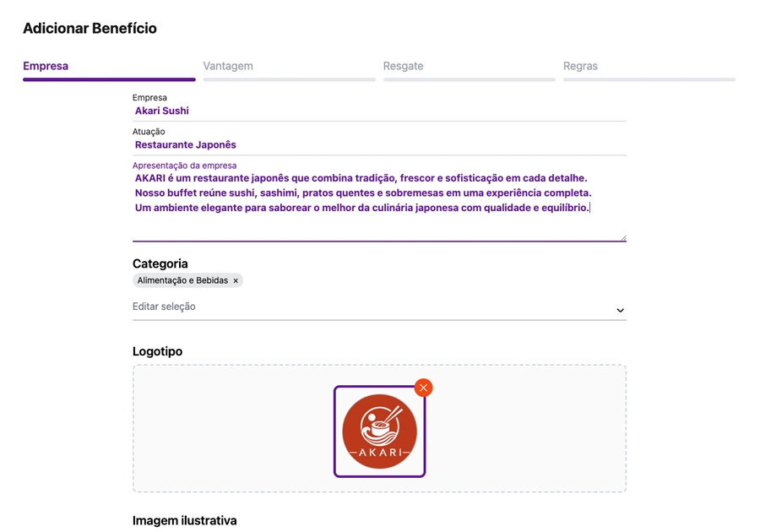The width and height of the screenshot is (760, 532).
Task: Click the textarea resize handle corner
Action: tap(623, 237)
